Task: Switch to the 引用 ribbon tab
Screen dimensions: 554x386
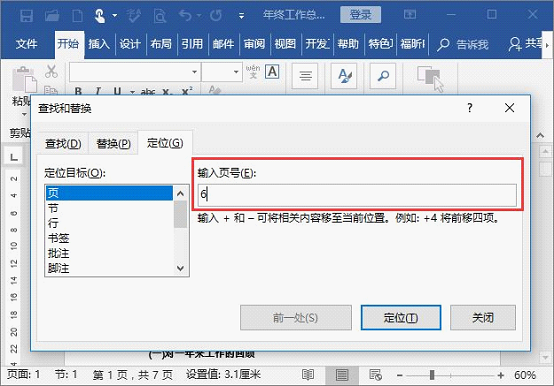Action: pyautogui.click(x=192, y=44)
